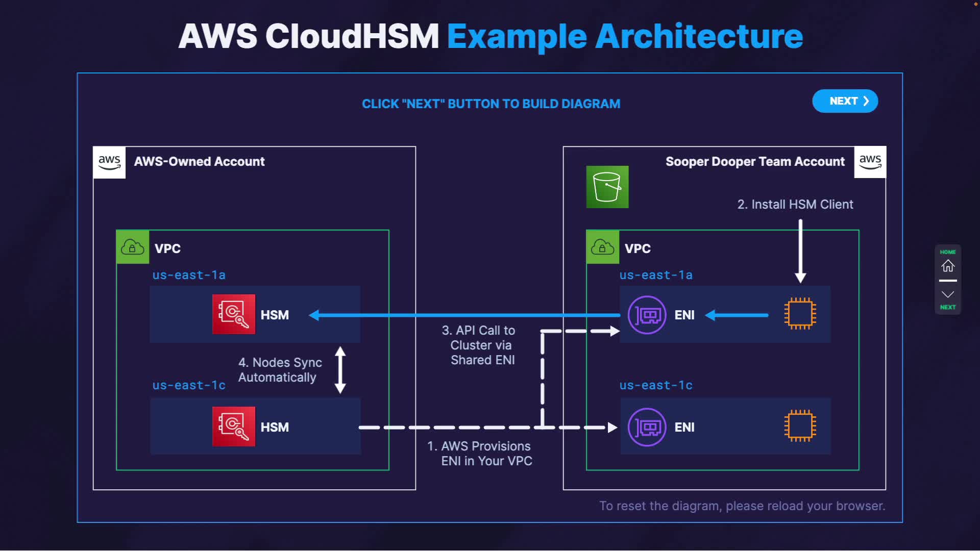Click the AWS logo beside Sooper Dooper Team Account

coord(870,162)
